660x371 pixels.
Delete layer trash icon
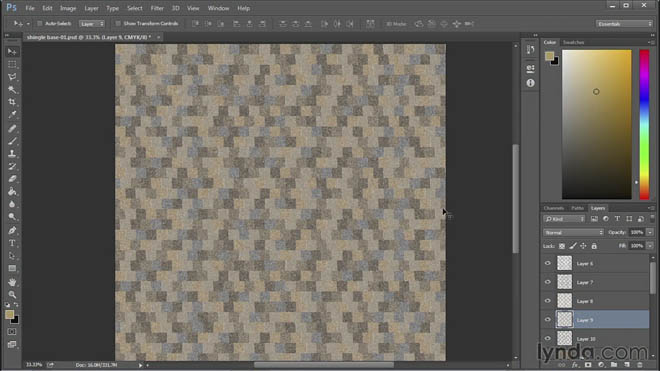point(640,365)
